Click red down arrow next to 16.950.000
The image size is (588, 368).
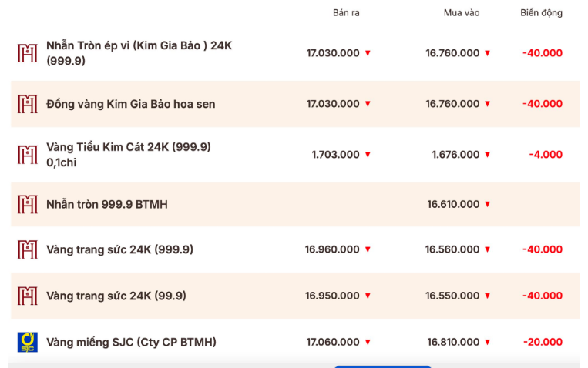pos(368,296)
